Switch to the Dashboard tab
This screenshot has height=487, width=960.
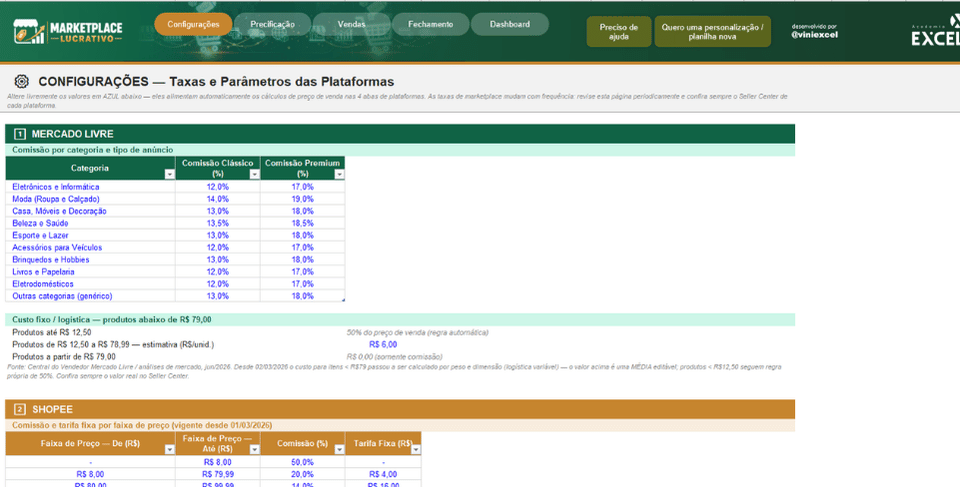click(x=510, y=25)
